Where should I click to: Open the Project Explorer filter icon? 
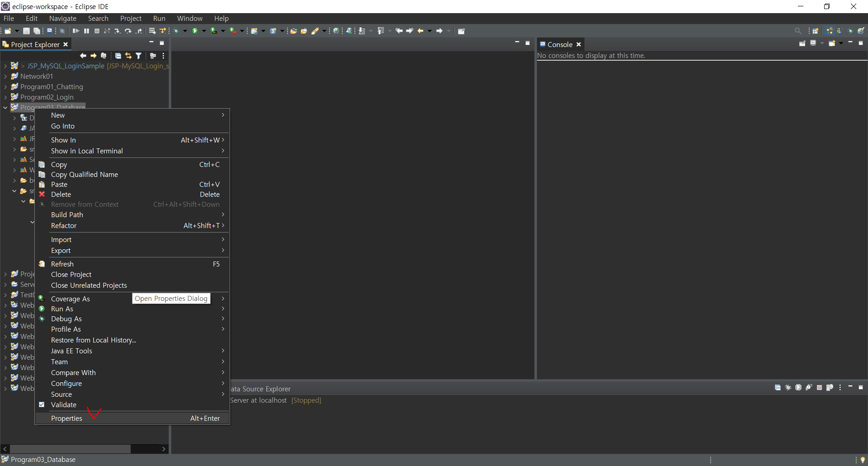click(x=139, y=56)
